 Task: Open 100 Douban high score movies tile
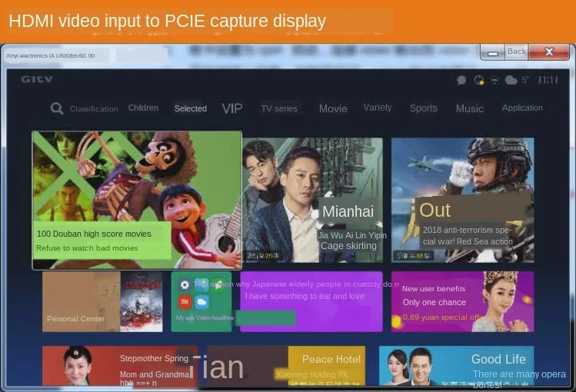click(x=137, y=200)
